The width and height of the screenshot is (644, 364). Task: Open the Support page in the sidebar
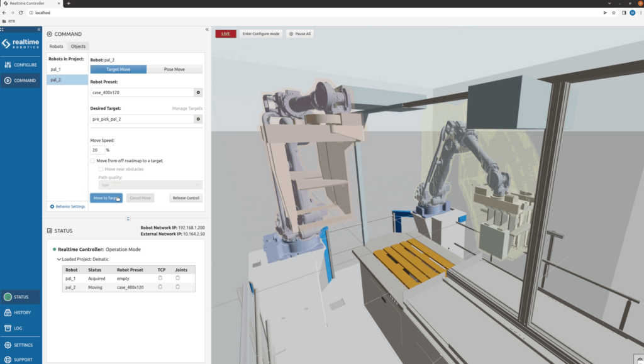click(x=21, y=360)
